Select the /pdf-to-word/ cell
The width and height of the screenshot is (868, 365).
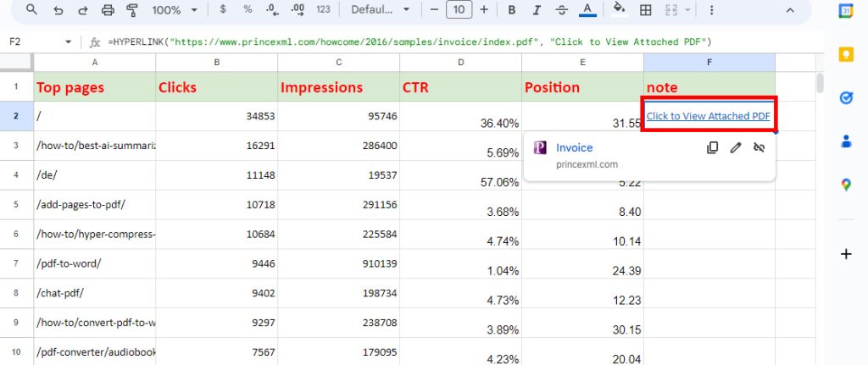[x=95, y=263]
